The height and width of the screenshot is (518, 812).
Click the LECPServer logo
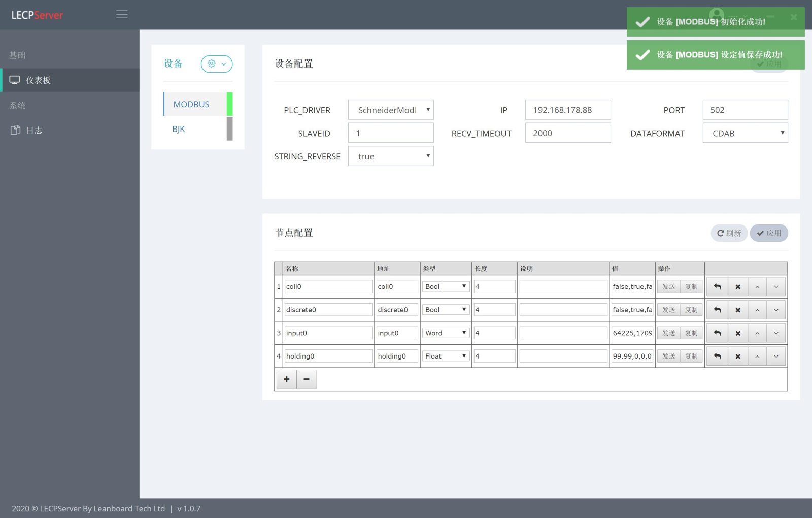click(37, 15)
